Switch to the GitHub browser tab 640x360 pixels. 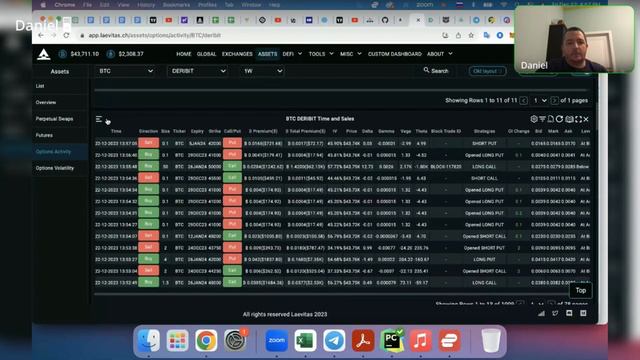[385, 20]
